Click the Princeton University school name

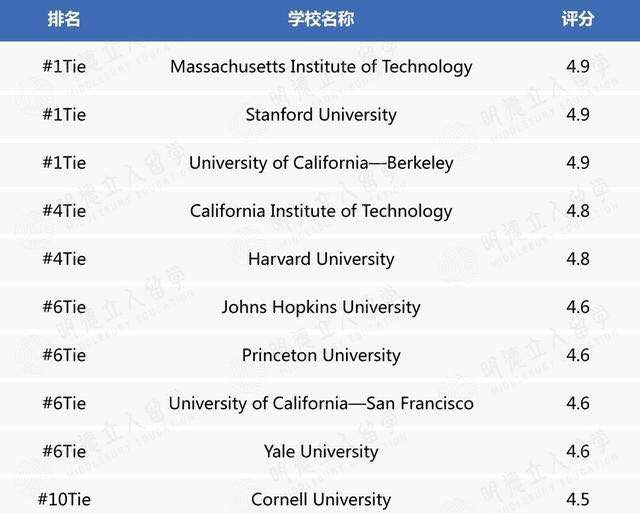click(x=321, y=355)
